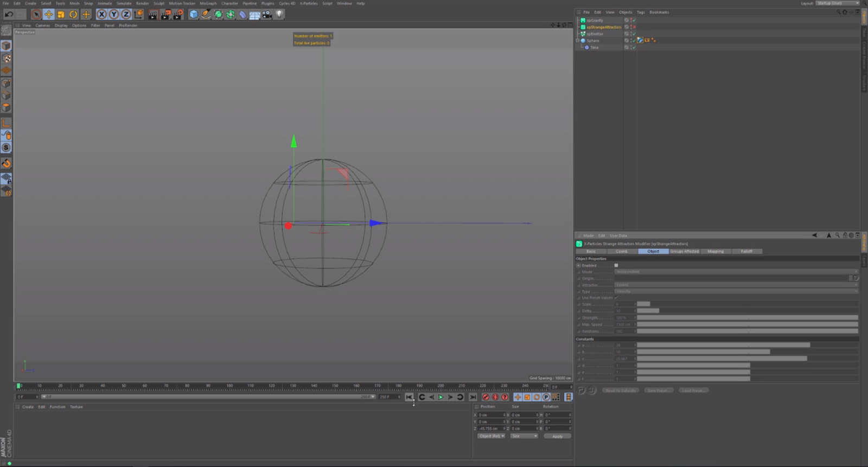Select xpStrangeAttractors object row
Viewport: 868px width, 467px height.
click(604, 27)
